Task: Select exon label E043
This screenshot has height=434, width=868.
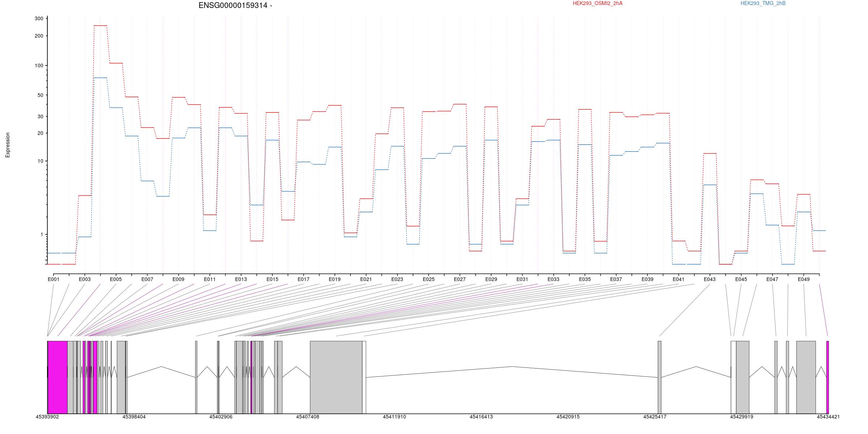Action: click(x=710, y=279)
